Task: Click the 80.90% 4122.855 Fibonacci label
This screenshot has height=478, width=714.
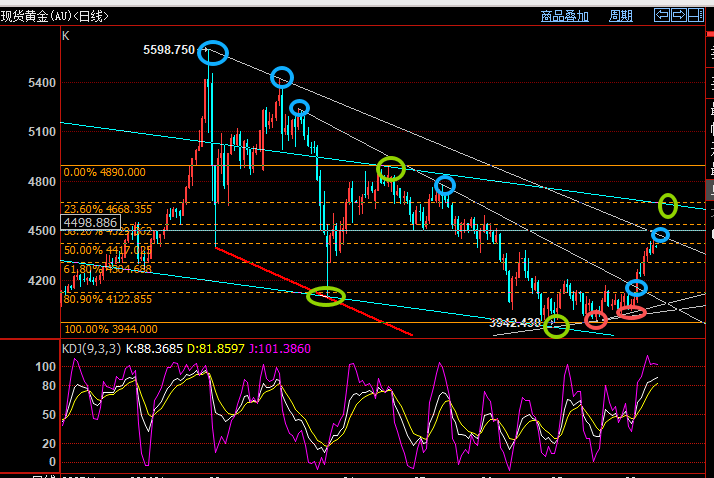Action: (107, 299)
